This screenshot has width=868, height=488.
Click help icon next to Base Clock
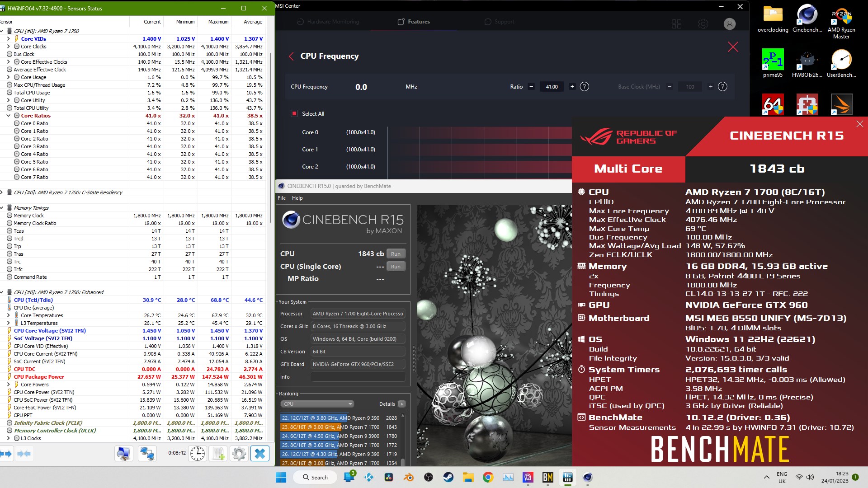(x=722, y=86)
